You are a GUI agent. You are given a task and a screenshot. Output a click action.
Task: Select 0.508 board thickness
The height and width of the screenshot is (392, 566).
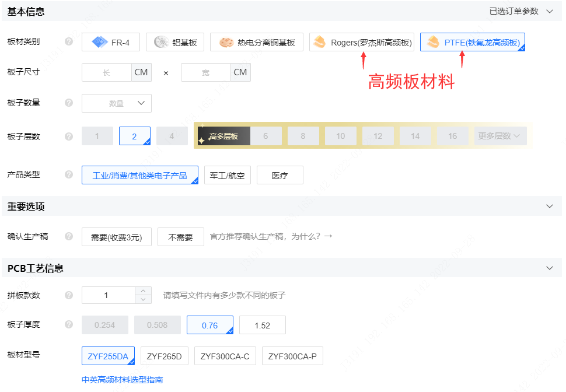point(158,325)
